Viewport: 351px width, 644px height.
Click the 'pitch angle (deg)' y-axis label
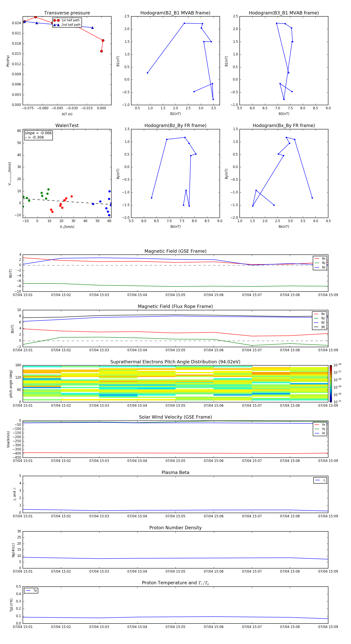pos(11,384)
